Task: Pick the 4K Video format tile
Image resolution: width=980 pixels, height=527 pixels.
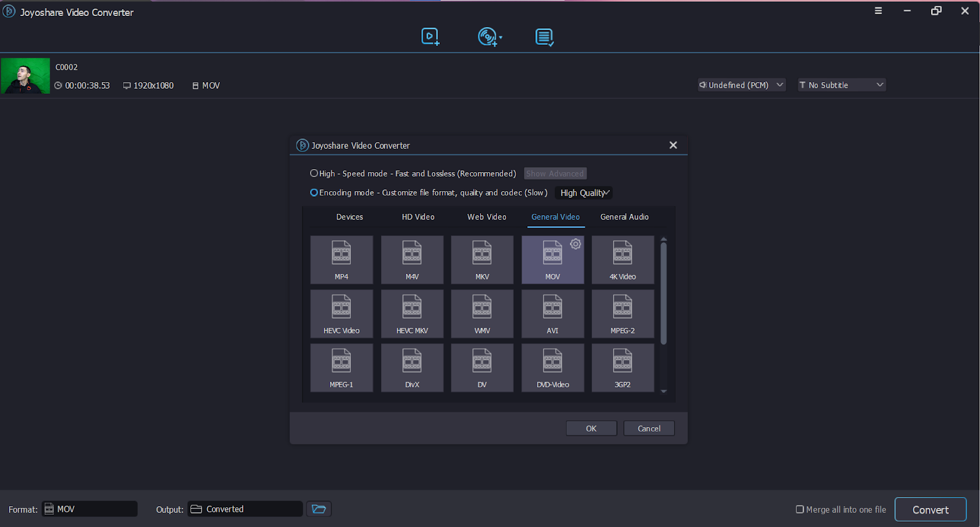Action: coord(623,260)
